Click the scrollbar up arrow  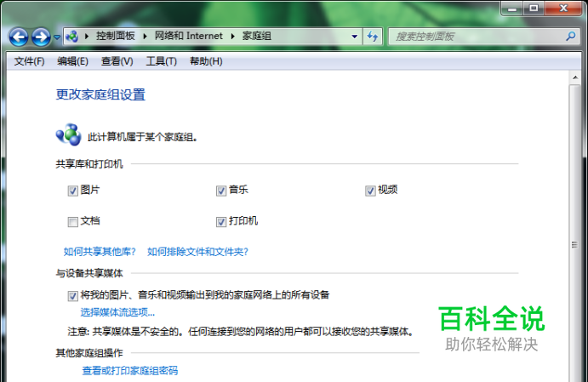click(575, 77)
